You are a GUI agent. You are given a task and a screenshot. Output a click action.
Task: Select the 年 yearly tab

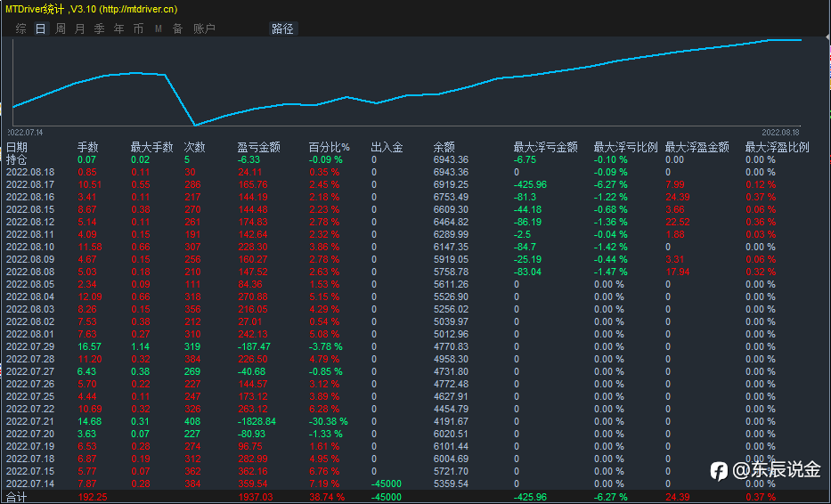(119, 28)
